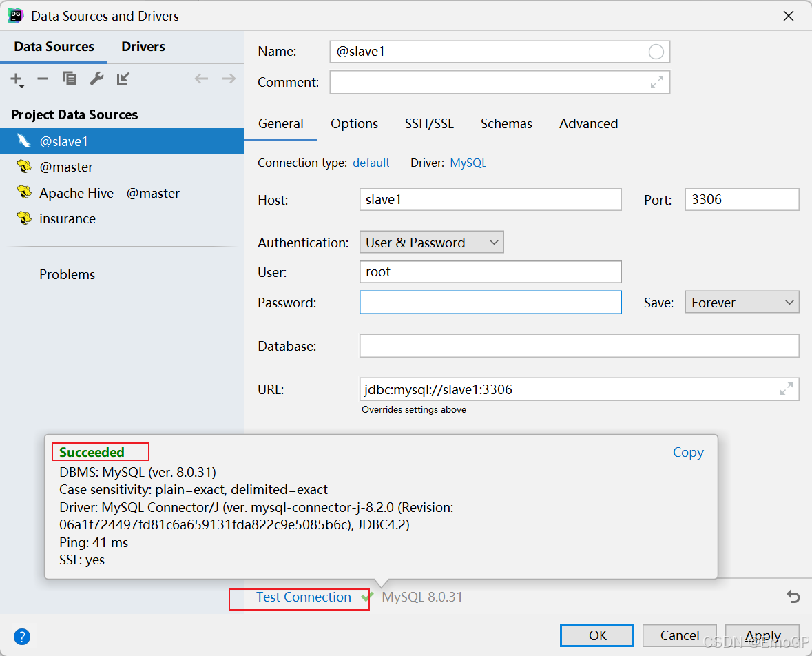Remove the selected data source with the minus icon
This screenshot has height=656, width=812.
43,79
